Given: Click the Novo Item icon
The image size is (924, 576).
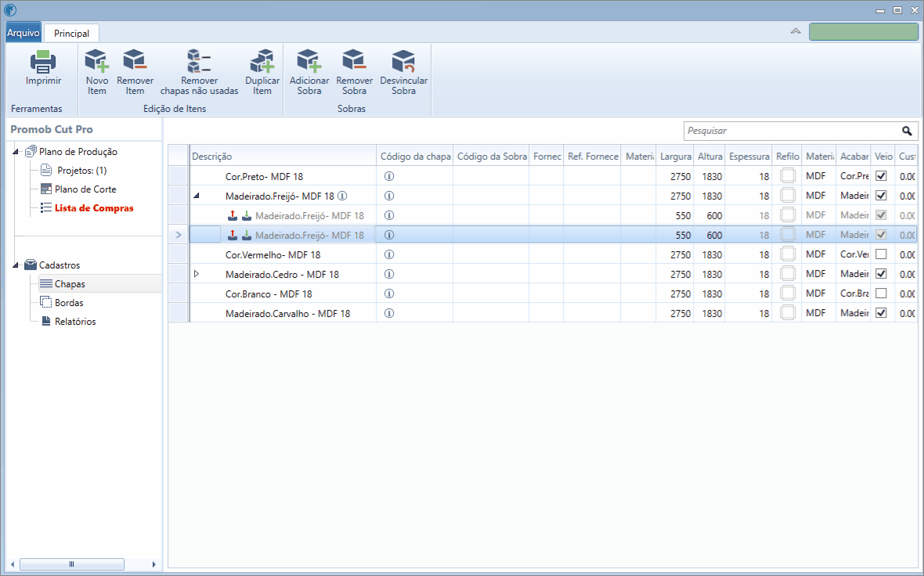Looking at the screenshot, I should [96, 61].
